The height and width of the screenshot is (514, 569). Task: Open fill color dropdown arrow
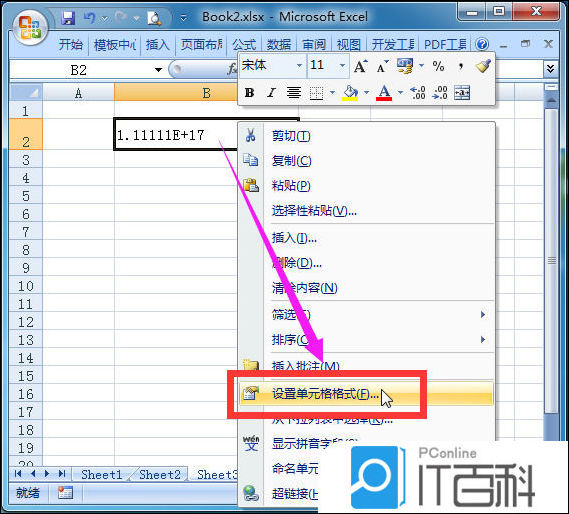[367, 93]
